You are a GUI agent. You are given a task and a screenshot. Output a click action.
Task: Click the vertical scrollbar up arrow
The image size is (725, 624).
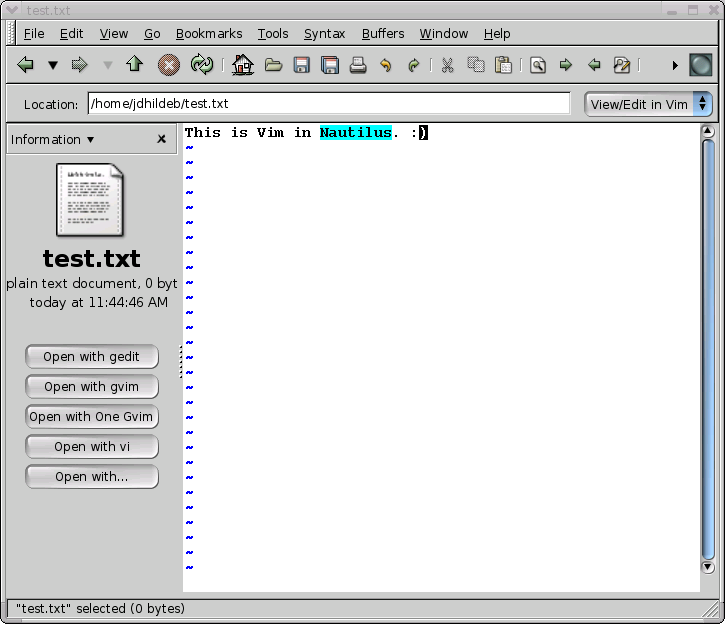coord(707,131)
